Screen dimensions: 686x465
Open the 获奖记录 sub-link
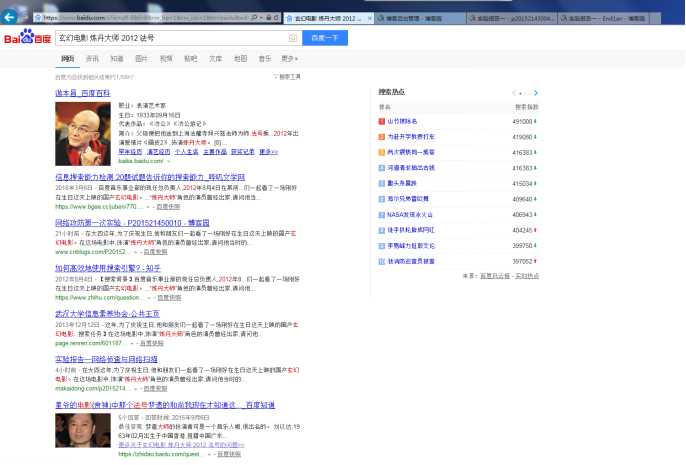point(243,152)
